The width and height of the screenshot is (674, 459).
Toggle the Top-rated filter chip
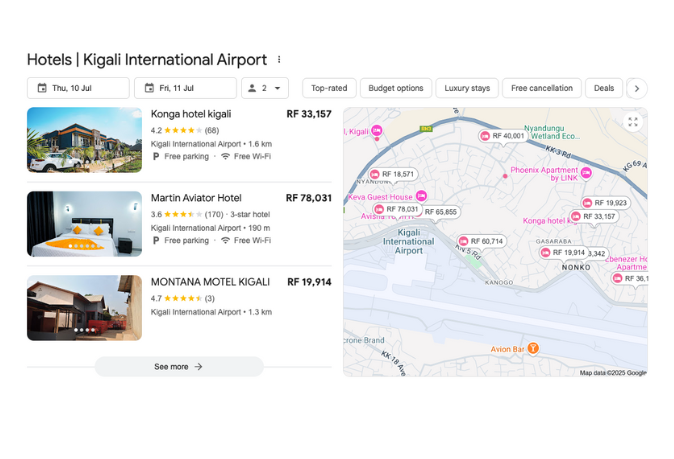click(329, 88)
